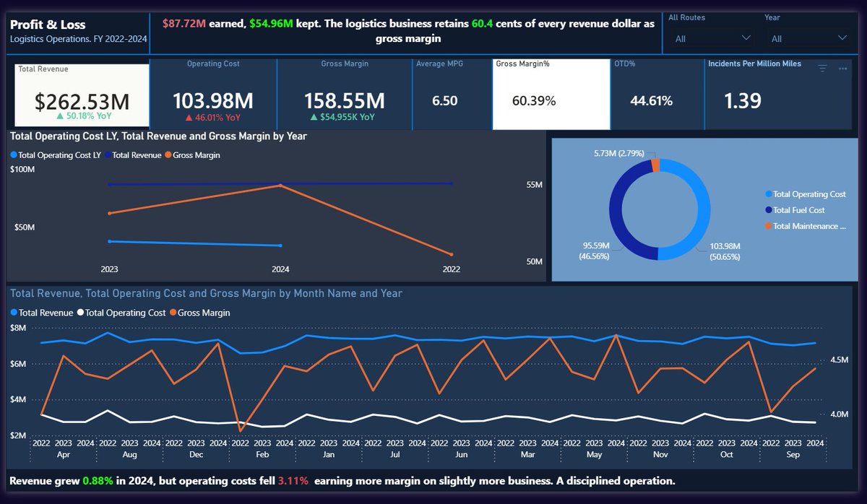
Task: Click the Mar month axis label
Action: point(528,455)
